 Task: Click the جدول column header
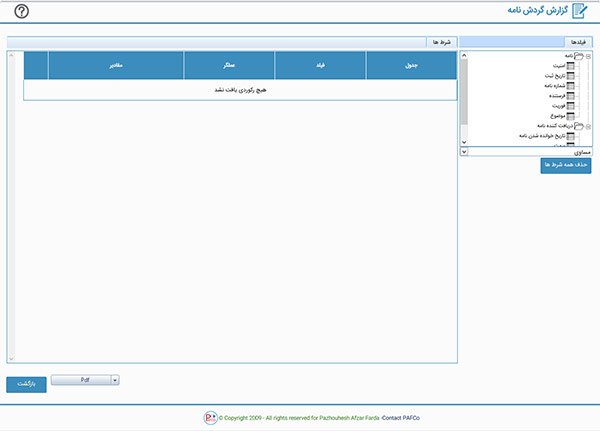[x=411, y=65]
